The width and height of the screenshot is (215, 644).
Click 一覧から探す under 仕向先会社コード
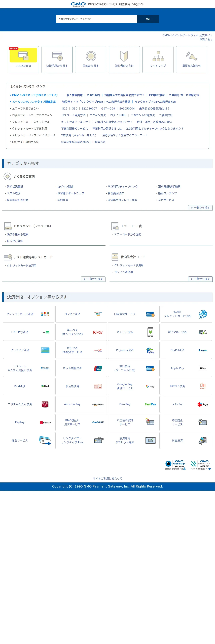click(x=200, y=279)
